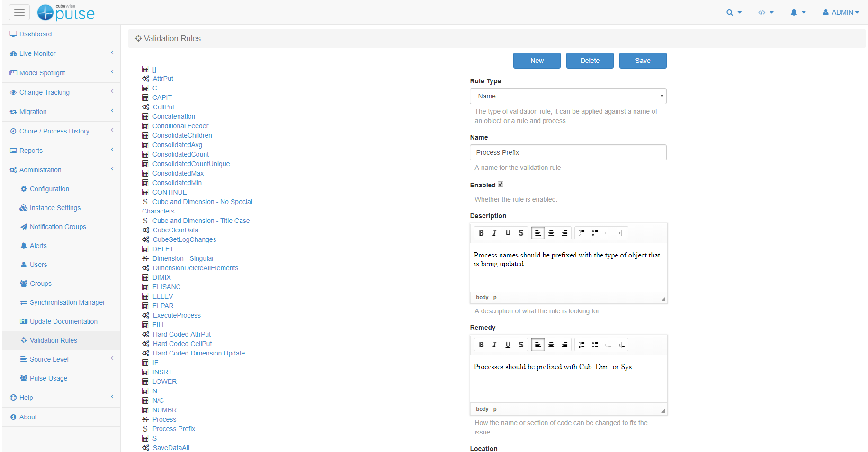Expand the Help sidebar section
Image resolution: width=868 pixels, height=452 pixels.
[61, 398]
